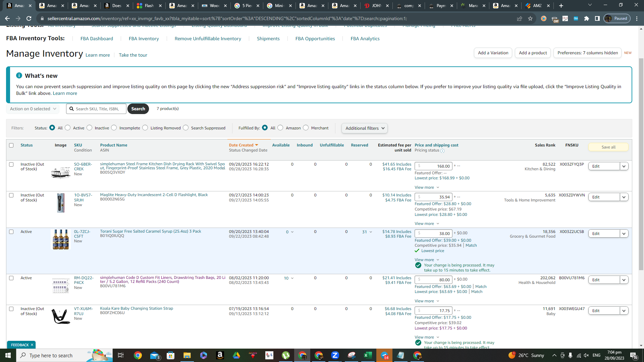
Task: Open File Explorer from the taskbar
Action: [187, 355]
